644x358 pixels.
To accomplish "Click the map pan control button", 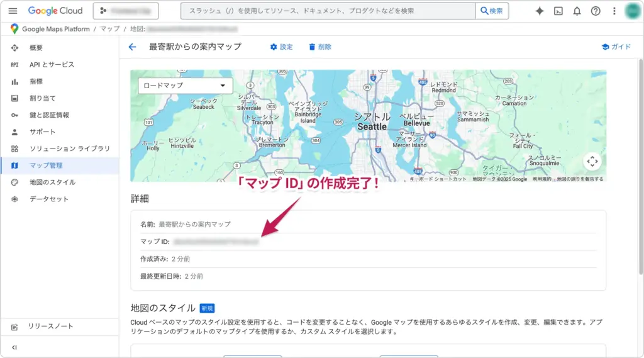I will click(x=592, y=161).
